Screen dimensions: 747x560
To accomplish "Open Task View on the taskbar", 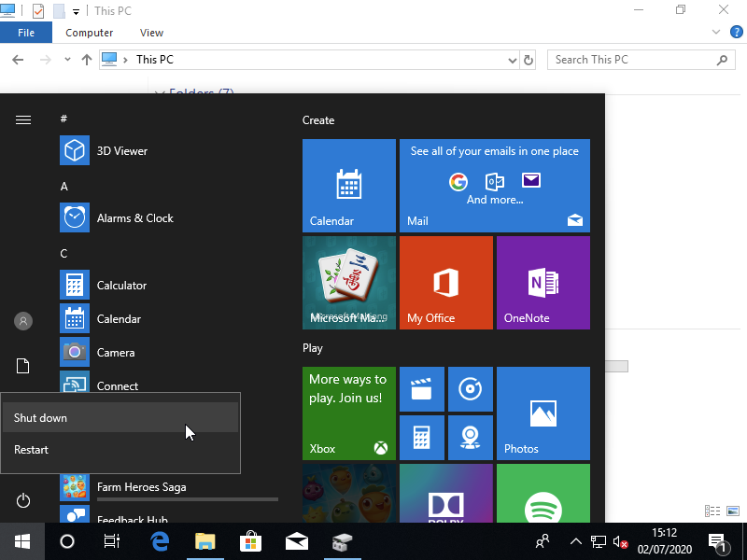I will 112,541.
